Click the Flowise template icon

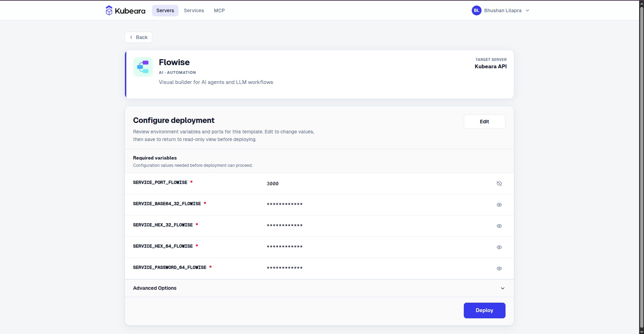143,67
